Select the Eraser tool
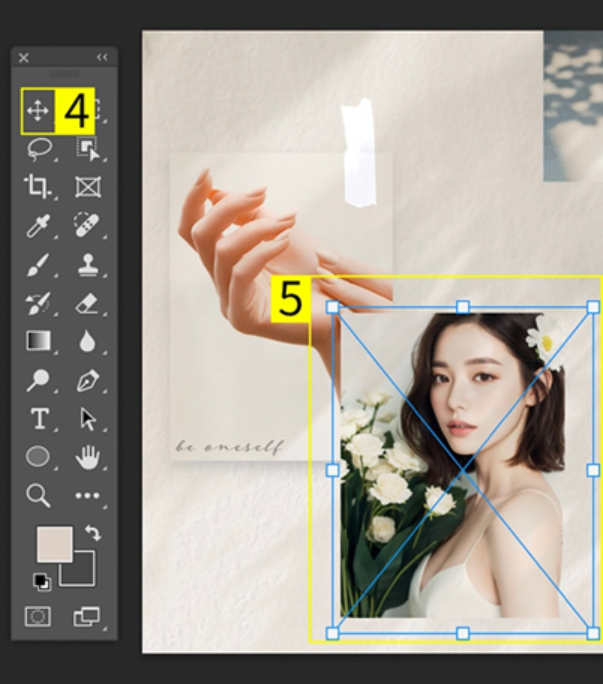The image size is (603, 684). coord(87,304)
